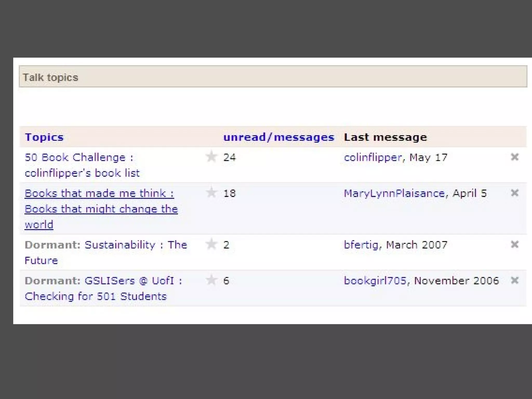Open Checking for 501 Students topic

(96, 296)
